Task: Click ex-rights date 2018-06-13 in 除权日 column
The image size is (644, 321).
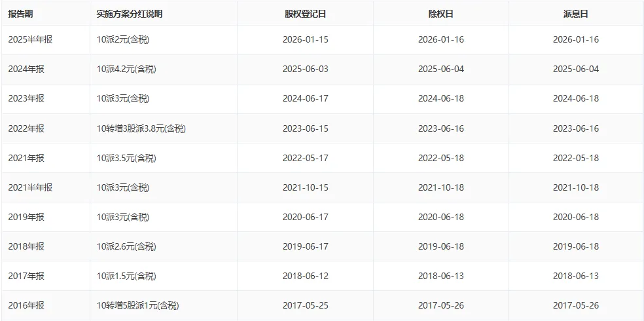Action: pyautogui.click(x=441, y=276)
